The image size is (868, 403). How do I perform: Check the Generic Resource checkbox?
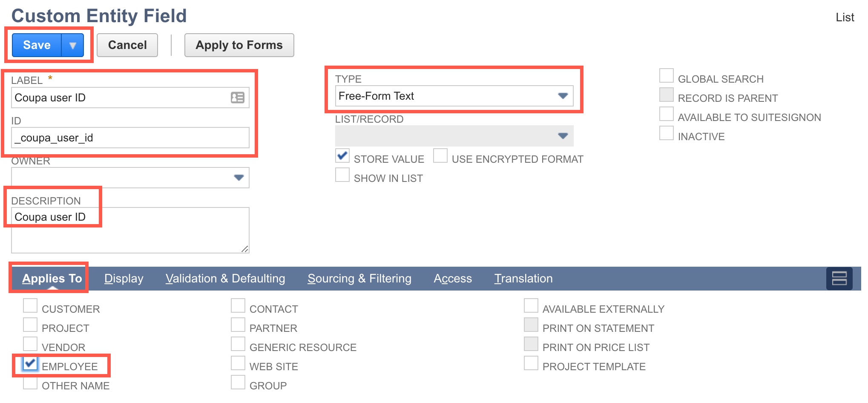238,344
